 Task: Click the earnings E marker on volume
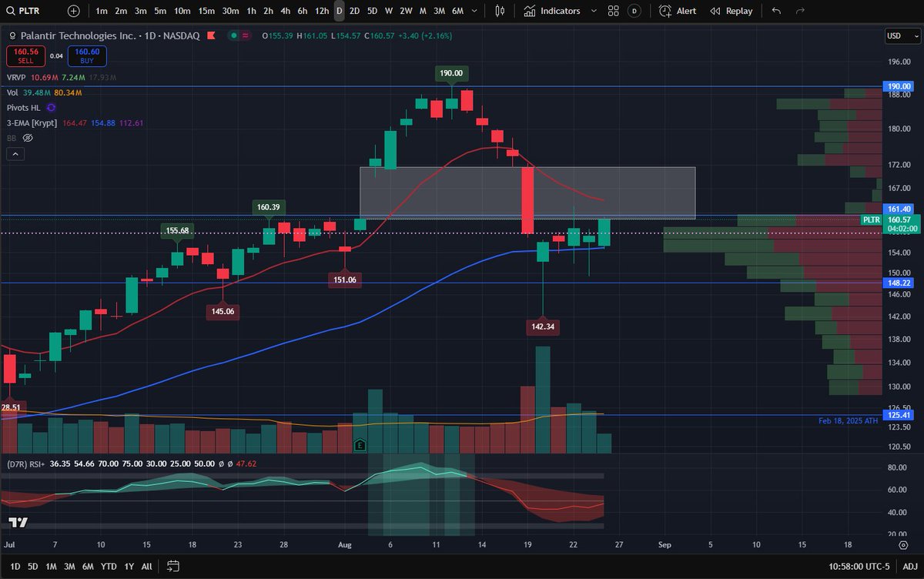360,445
